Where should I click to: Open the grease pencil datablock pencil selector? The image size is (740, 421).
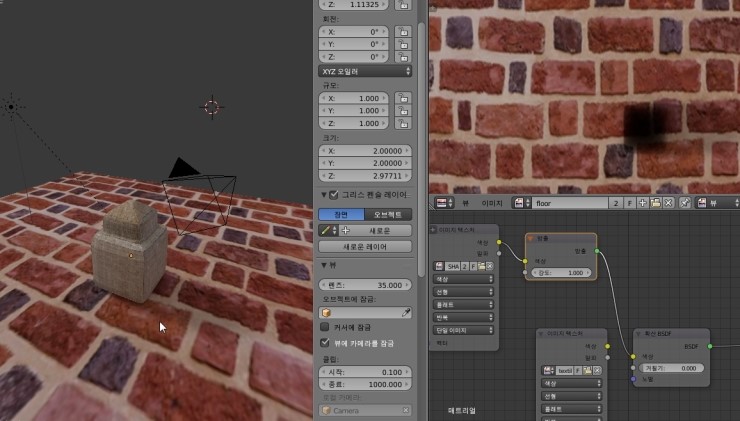coord(328,230)
